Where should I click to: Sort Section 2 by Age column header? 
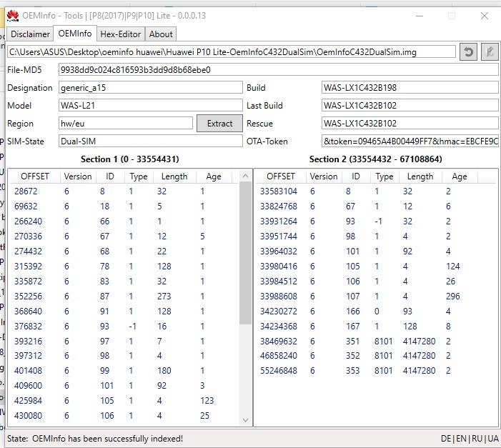tap(460, 176)
